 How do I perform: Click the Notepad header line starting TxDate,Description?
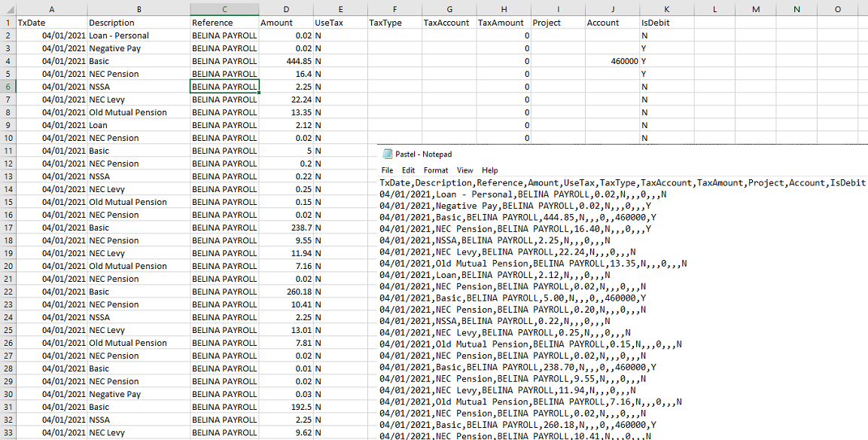tap(623, 183)
